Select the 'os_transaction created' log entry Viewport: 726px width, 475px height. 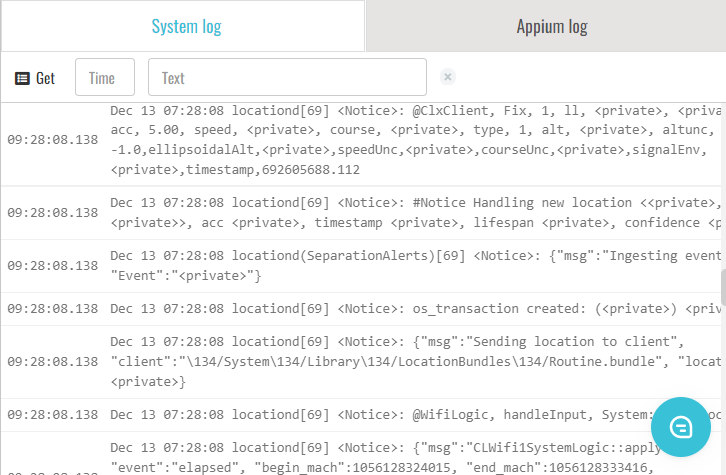tap(363, 309)
